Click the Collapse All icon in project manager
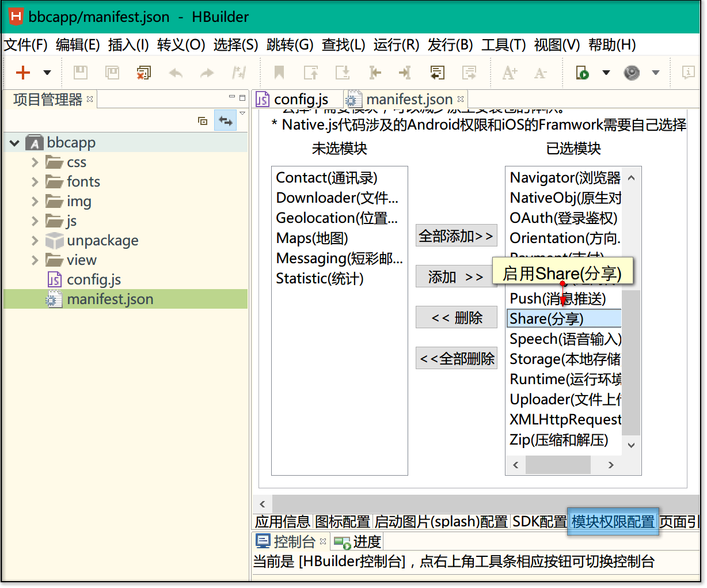707x588 pixels. point(203,121)
